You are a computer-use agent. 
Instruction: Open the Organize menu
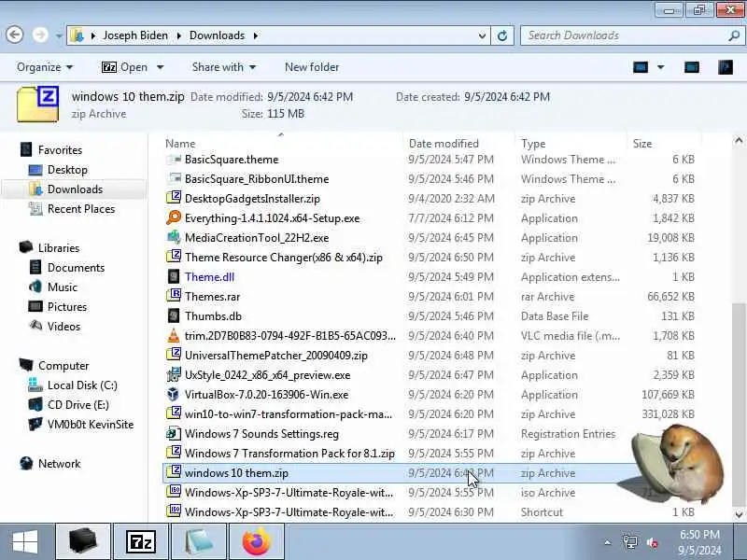[45, 67]
